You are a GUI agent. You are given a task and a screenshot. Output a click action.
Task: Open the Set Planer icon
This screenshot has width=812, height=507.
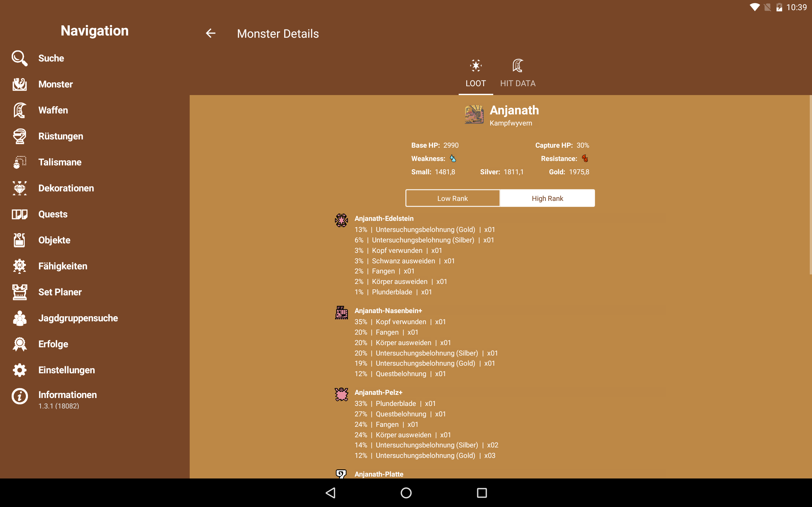[x=19, y=292]
